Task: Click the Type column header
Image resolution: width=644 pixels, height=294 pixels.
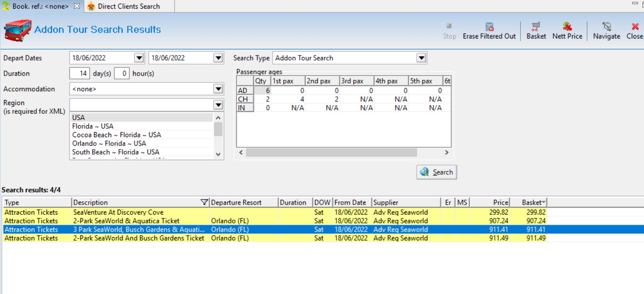Action: 37,202
